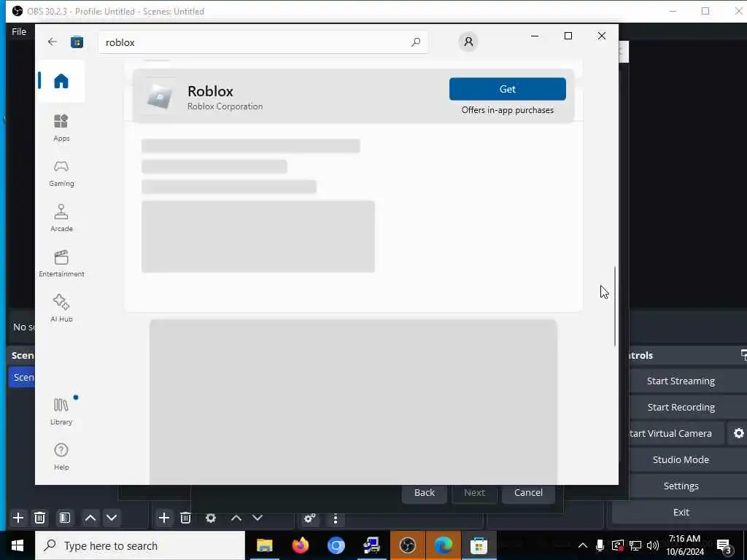Open Firefox from the taskbar
Image resolution: width=747 pixels, height=560 pixels.
click(x=300, y=545)
